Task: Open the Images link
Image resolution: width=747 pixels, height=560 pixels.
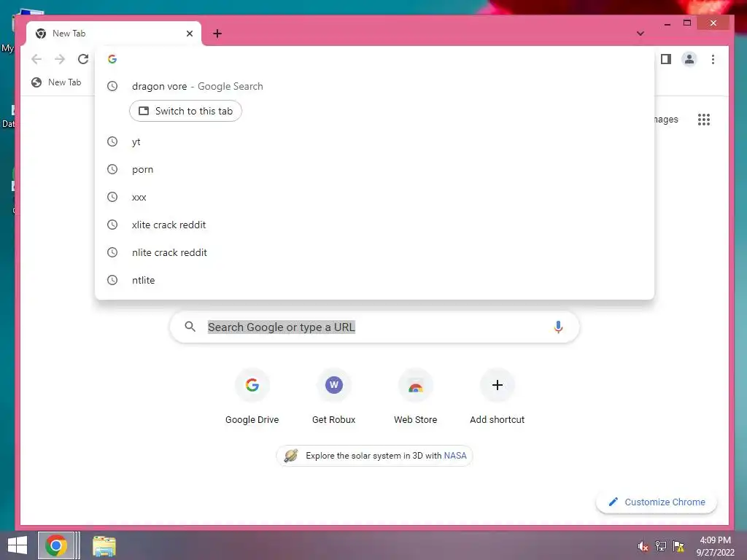Action: 666,120
